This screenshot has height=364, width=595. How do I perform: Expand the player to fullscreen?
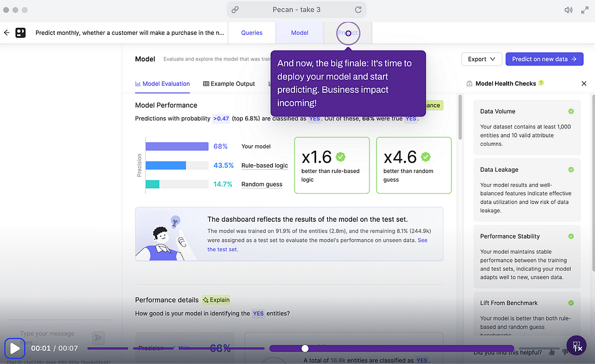coord(585,10)
